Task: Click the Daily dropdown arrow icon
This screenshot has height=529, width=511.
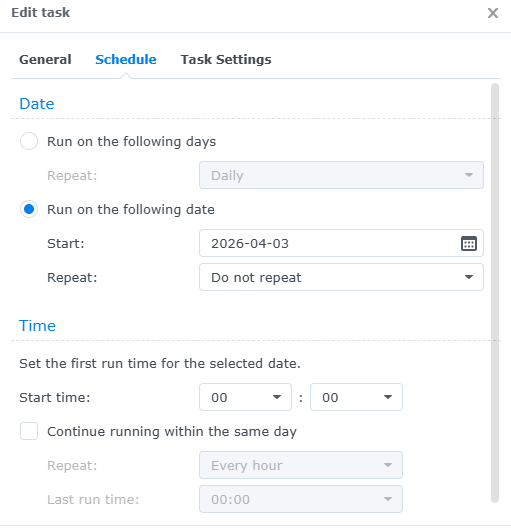Action: (469, 175)
